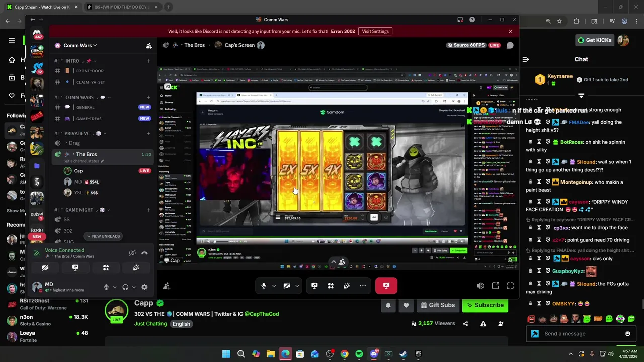Switch to Capp Stream browser tab

(41, 7)
